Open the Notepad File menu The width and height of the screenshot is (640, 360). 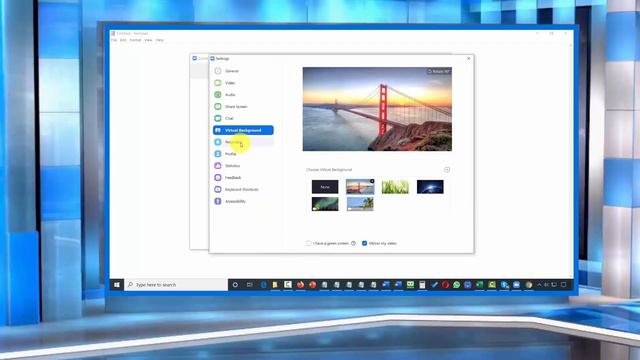(114, 40)
